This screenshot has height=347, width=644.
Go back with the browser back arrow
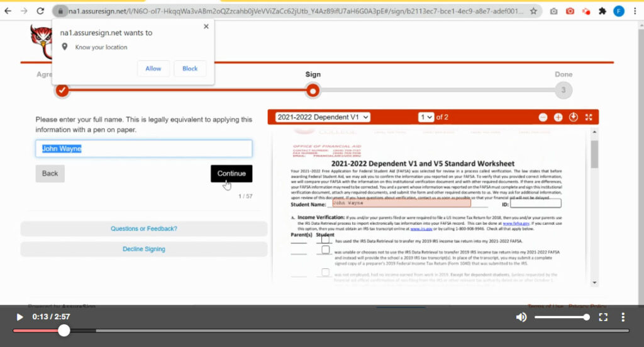click(8, 11)
